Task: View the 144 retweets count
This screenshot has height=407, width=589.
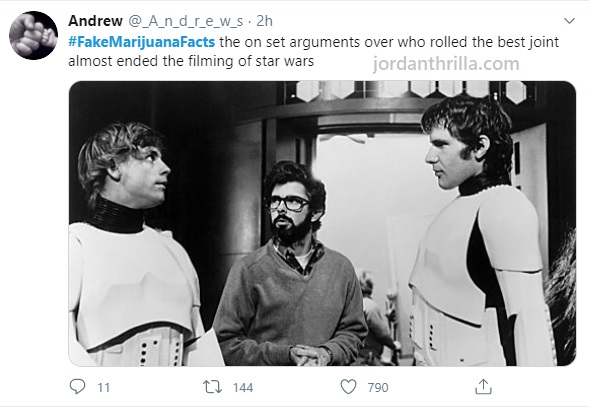Action: 243,387
